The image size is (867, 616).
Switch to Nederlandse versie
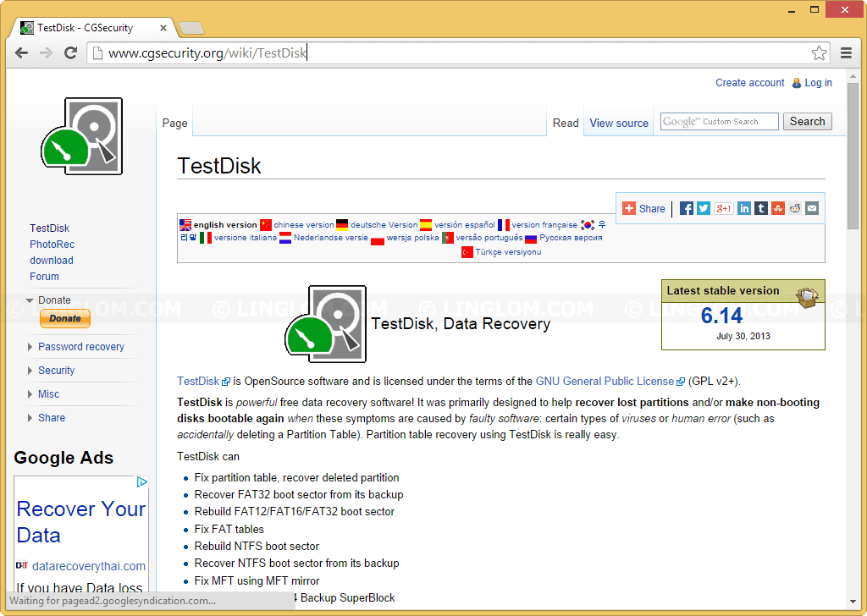click(x=331, y=238)
